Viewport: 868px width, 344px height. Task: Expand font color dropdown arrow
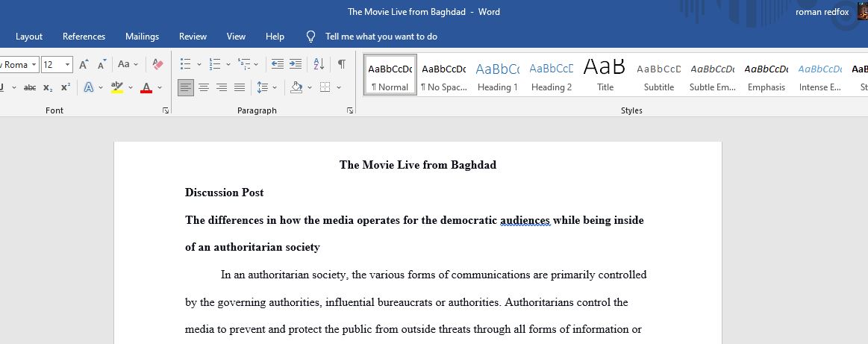click(160, 87)
